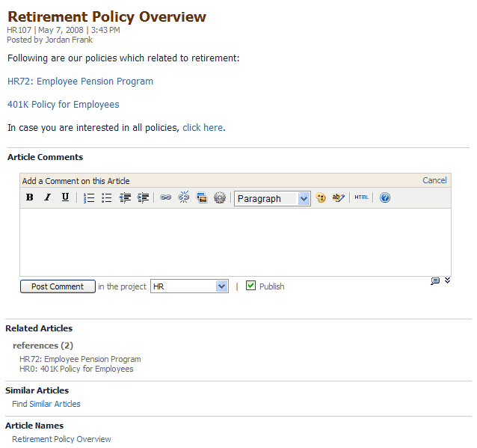This screenshot has height=448, width=477.
Task: Toggle italic formatting in comment editor
Action: (x=47, y=197)
